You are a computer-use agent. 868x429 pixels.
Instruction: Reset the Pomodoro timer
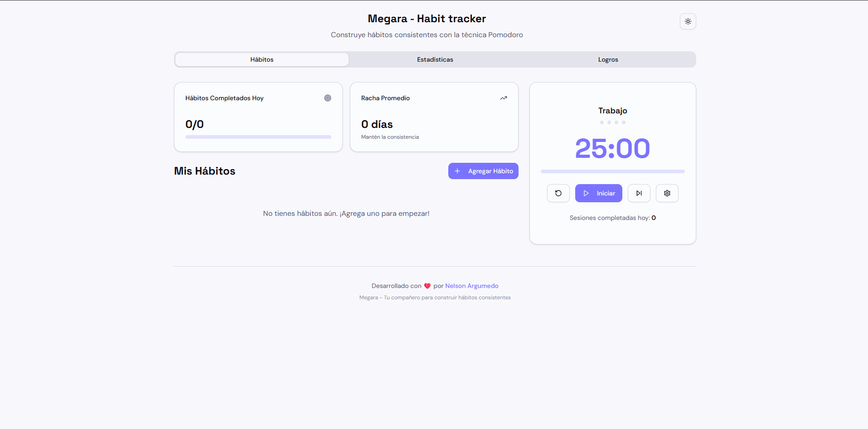click(558, 193)
